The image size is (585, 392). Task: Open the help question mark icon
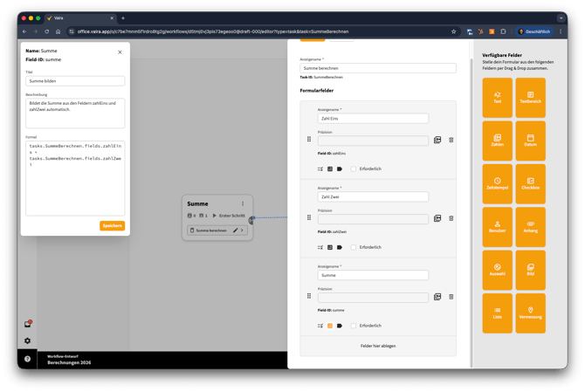coord(28,359)
